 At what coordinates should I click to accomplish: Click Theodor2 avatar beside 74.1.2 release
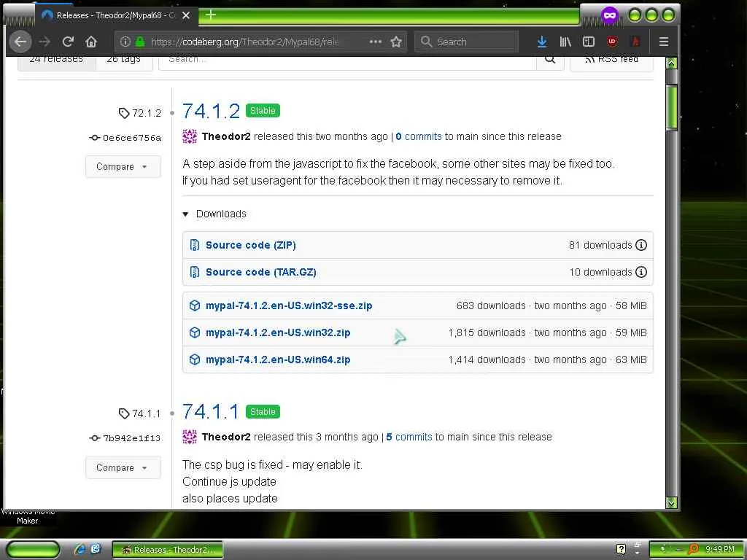[x=190, y=136]
